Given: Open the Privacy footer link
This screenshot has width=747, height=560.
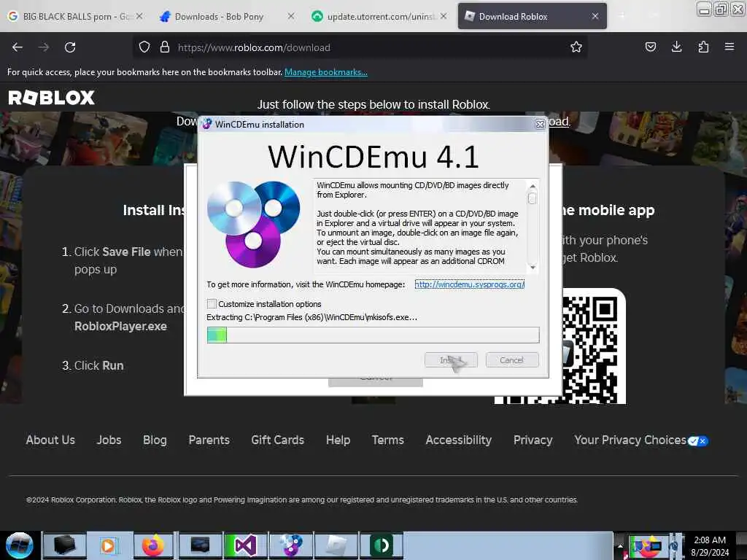Looking at the screenshot, I should (533, 440).
